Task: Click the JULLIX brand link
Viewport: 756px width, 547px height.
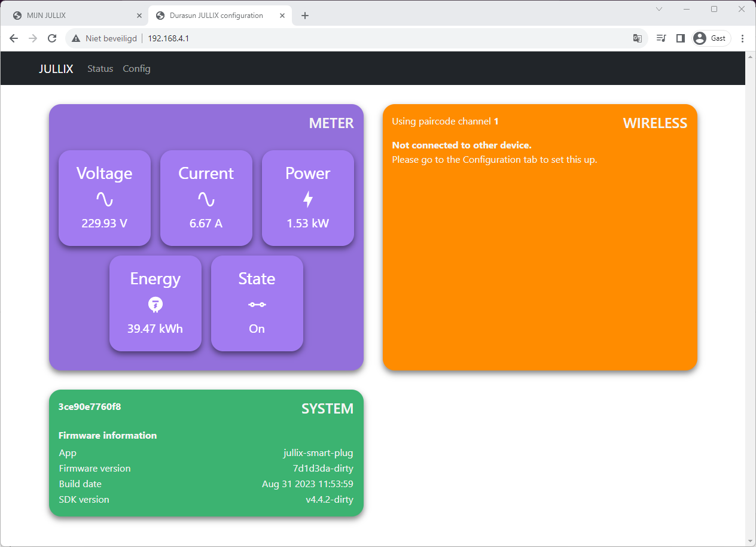Action: click(x=56, y=69)
